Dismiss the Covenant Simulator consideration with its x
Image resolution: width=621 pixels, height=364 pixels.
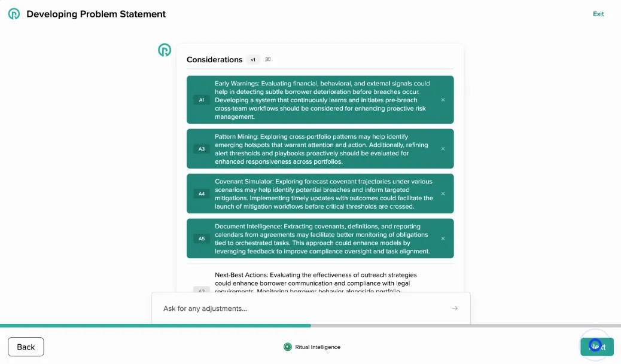coord(443,194)
